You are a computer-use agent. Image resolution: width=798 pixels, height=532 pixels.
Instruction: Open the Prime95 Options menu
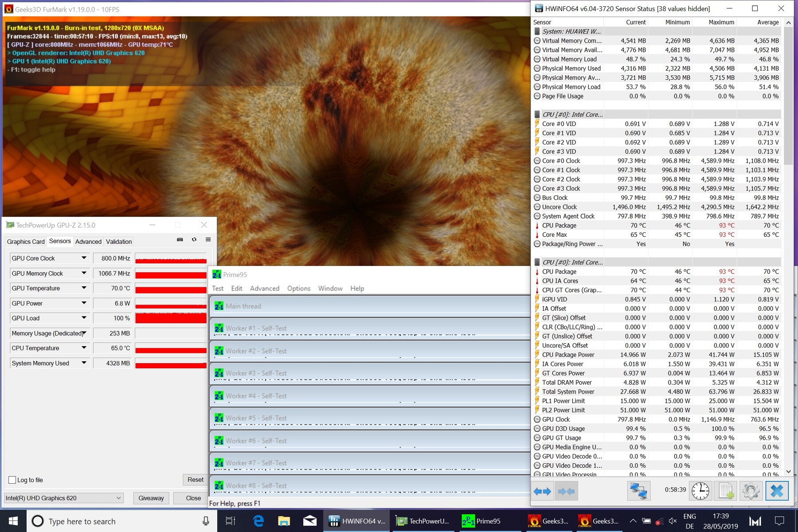pos(299,288)
